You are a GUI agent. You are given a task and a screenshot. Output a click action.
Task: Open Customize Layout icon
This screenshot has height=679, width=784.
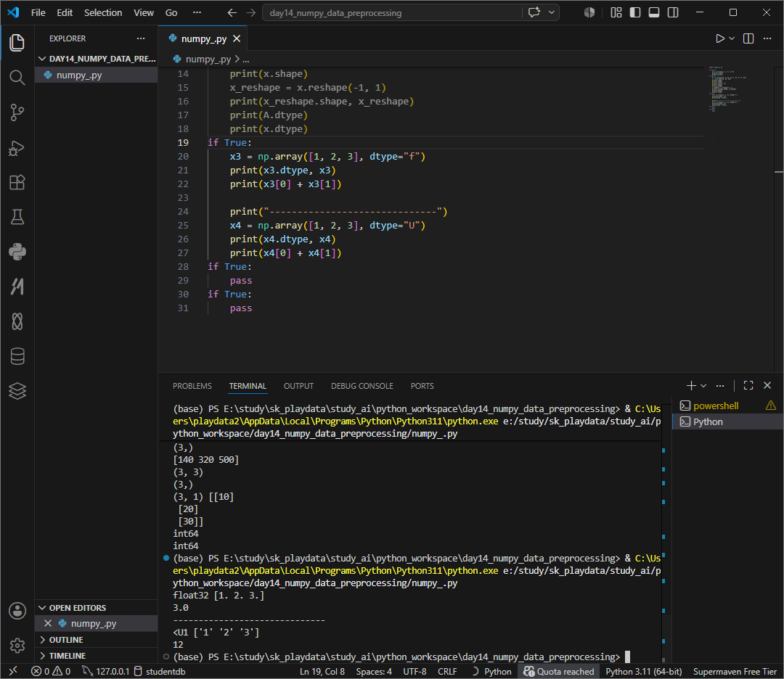616,12
